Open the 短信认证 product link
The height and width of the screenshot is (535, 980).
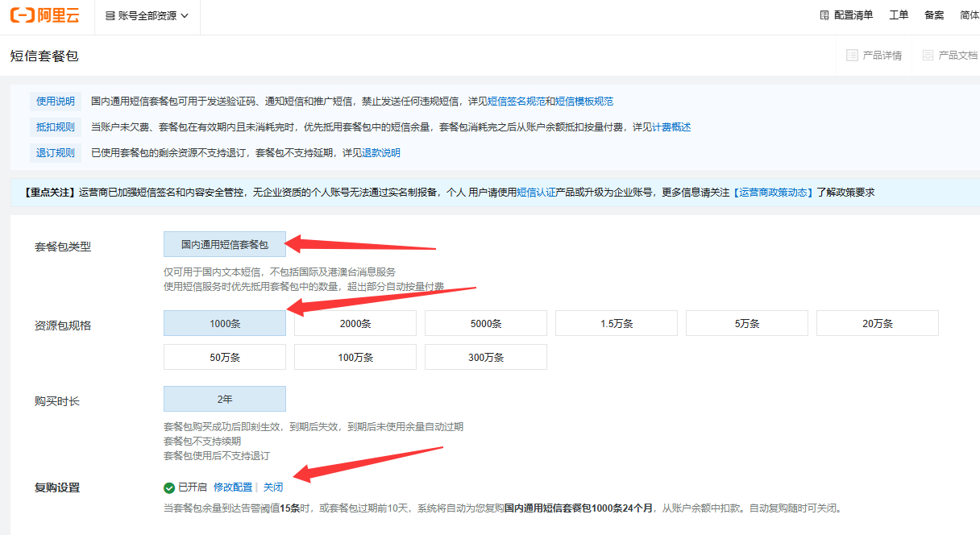[x=536, y=193]
